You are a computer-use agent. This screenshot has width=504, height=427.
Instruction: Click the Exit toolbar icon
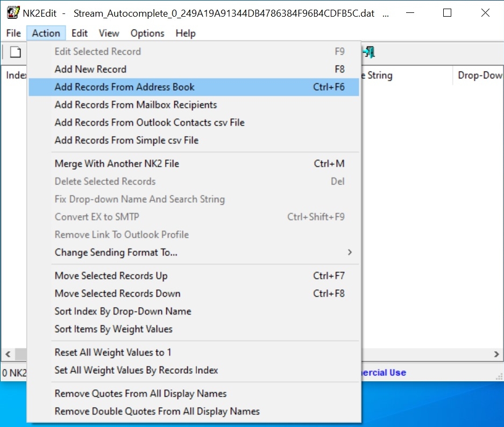[x=369, y=52]
